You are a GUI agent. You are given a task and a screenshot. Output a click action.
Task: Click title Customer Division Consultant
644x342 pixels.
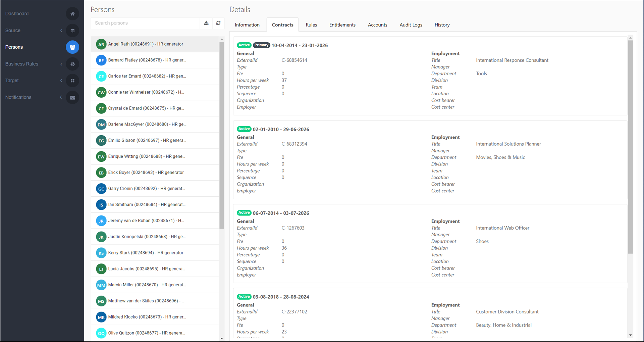pyautogui.click(x=507, y=312)
